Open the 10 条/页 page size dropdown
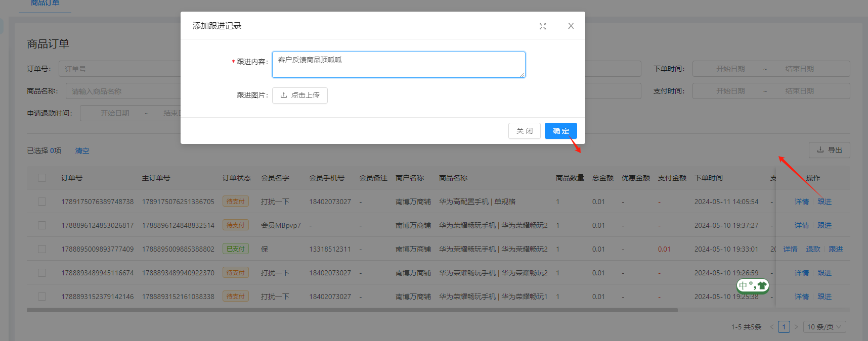Image resolution: width=868 pixels, height=341 pixels. (824, 327)
